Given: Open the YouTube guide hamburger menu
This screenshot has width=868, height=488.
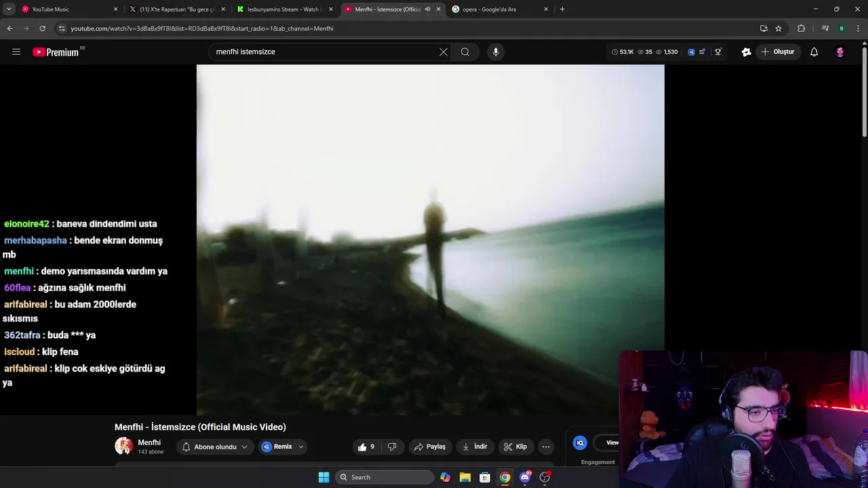Looking at the screenshot, I should click(x=16, y=52).
